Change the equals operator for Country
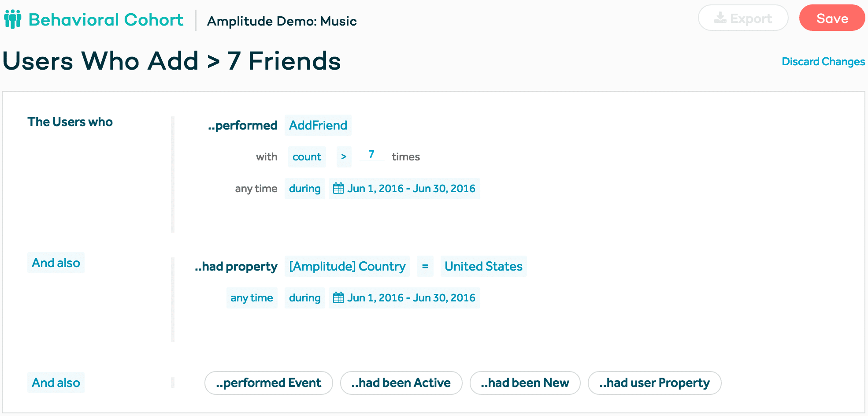 (x=425, y=267)
